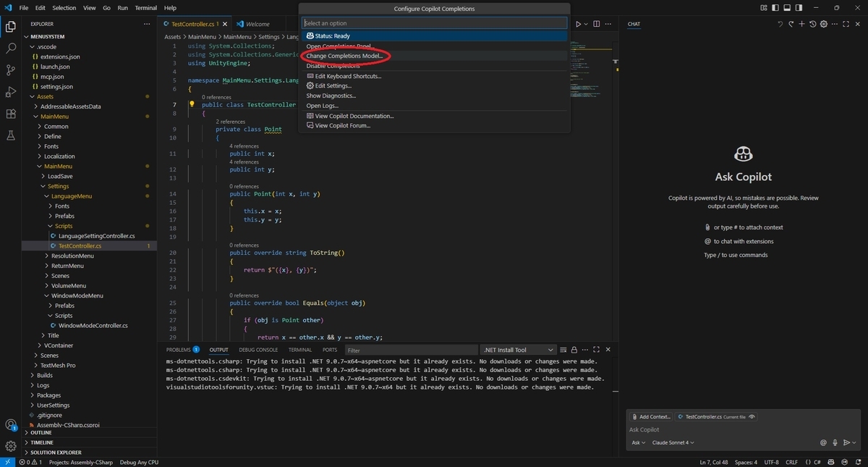
Task: Open Source Control view in activity bar
Action: [x=11, y=70]
